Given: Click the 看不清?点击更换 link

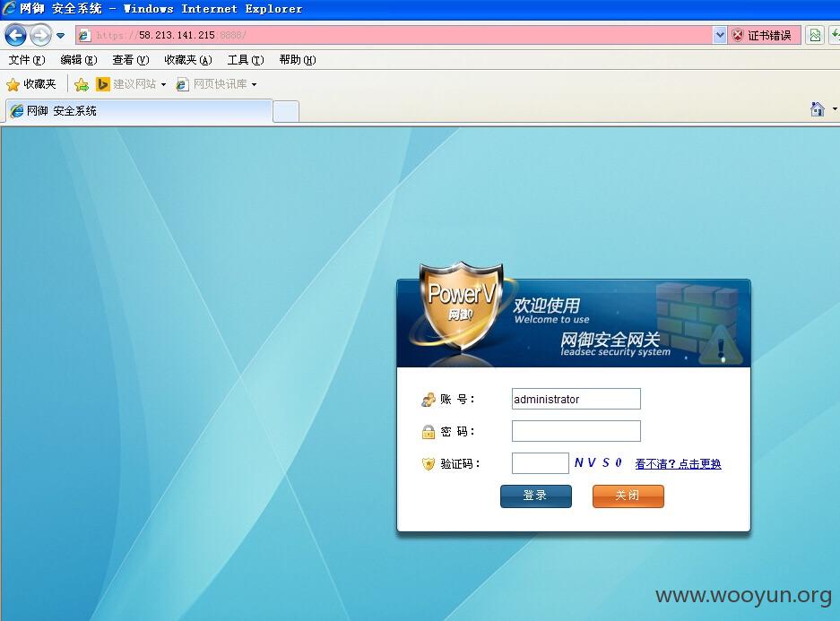Looking at the screenshot, I should point(678,463).
